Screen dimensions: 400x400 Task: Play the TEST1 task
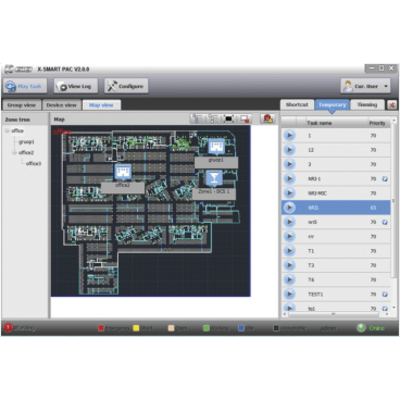pos(289,294)
